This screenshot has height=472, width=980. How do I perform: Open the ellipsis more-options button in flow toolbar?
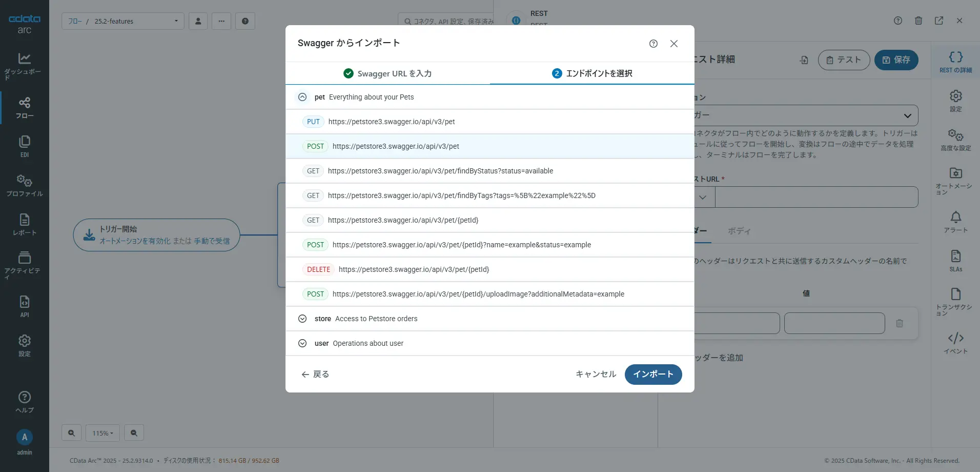pos(221,21)
